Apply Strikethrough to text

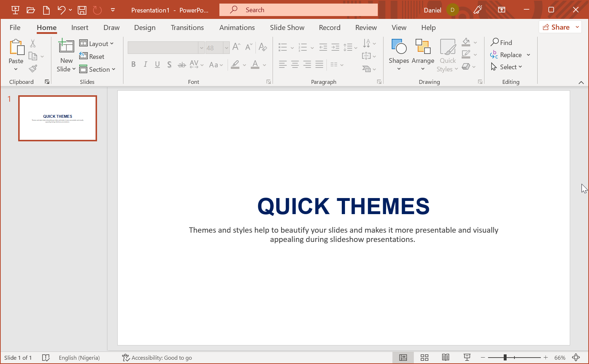(x=182, y=65)
